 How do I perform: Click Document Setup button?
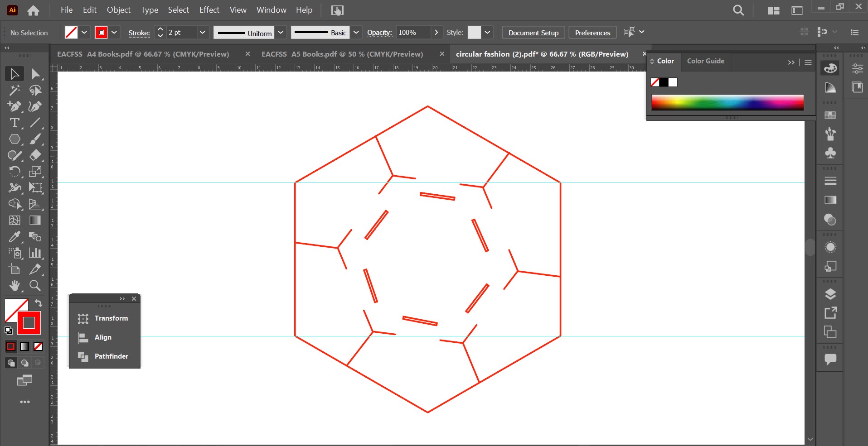coord(533,33)
